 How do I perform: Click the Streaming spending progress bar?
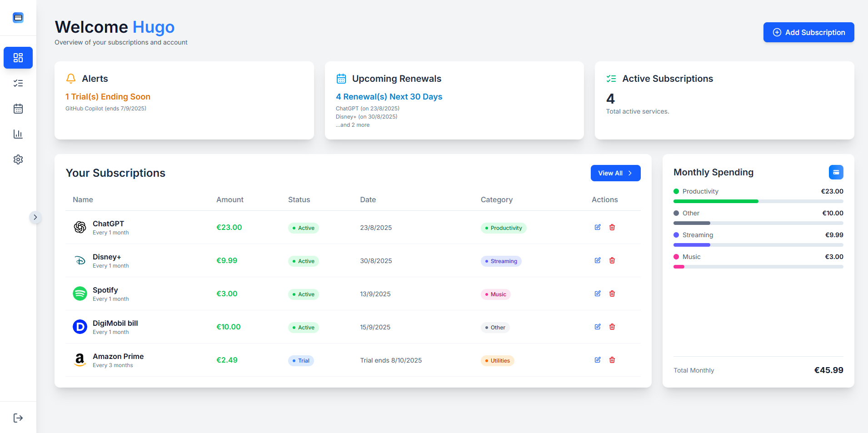tap(758, 245)
